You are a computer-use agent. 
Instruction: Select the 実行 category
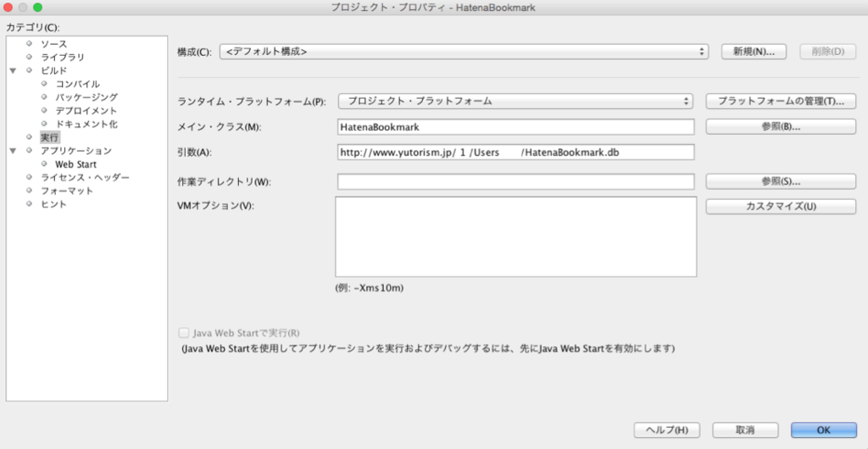coord(49,137)
